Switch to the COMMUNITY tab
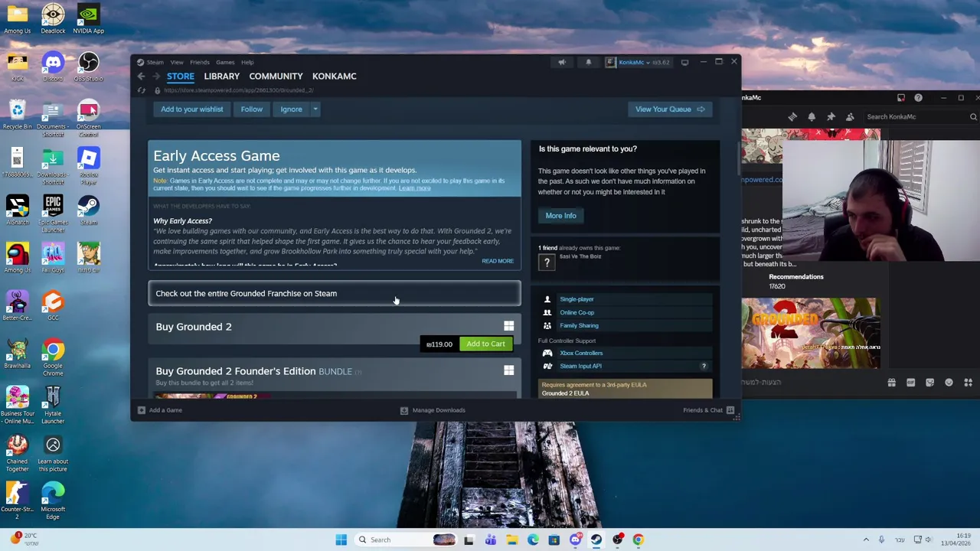980x551 pixels. [276, 76]
